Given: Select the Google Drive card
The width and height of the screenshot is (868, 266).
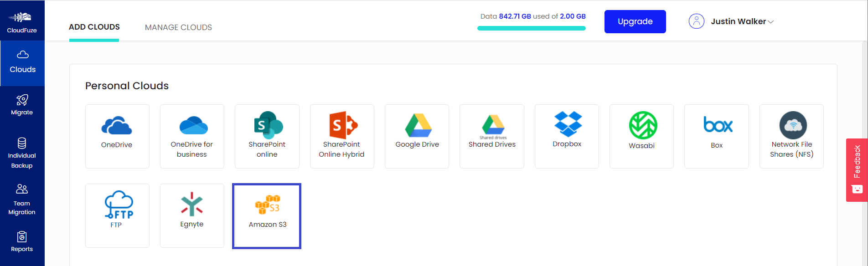Looking at the screenshot, I should (x=417, y=136).
